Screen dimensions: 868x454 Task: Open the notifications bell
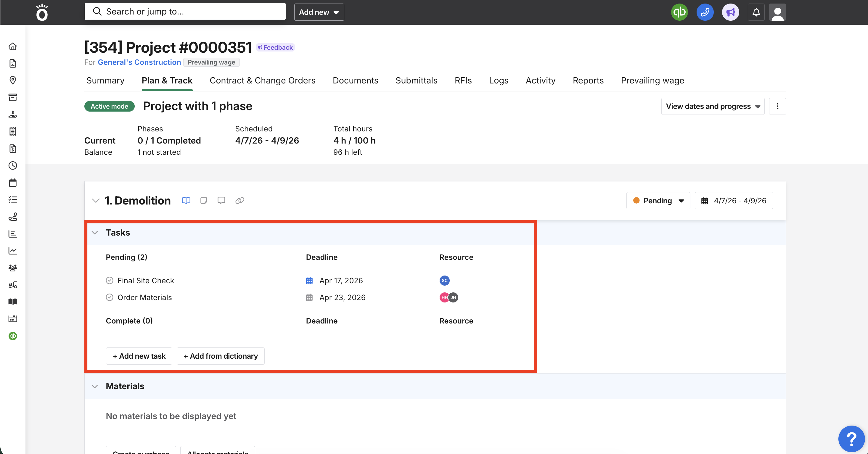tap(756, 12)
